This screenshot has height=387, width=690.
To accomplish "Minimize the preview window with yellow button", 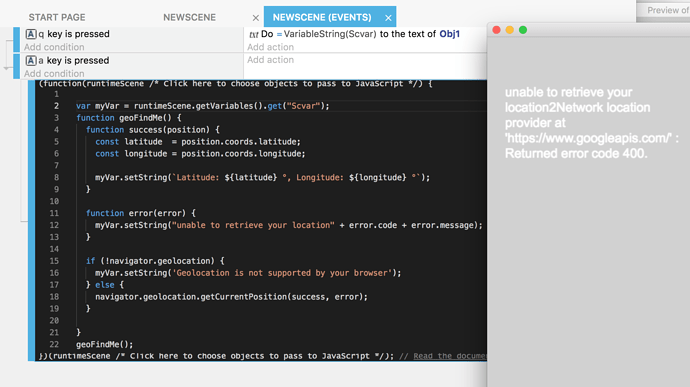I will 510,30.
